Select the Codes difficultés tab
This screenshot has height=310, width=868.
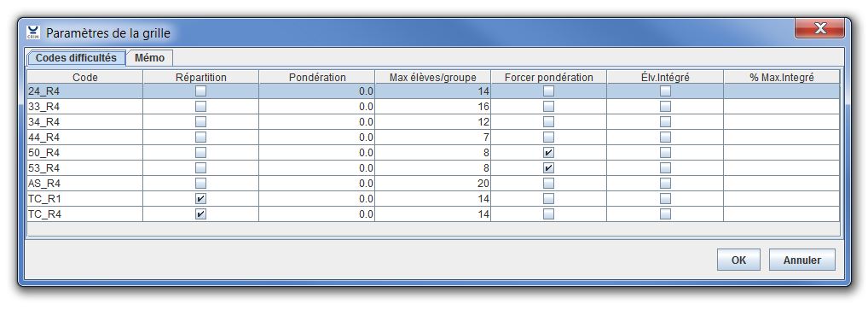click(77, 58)
